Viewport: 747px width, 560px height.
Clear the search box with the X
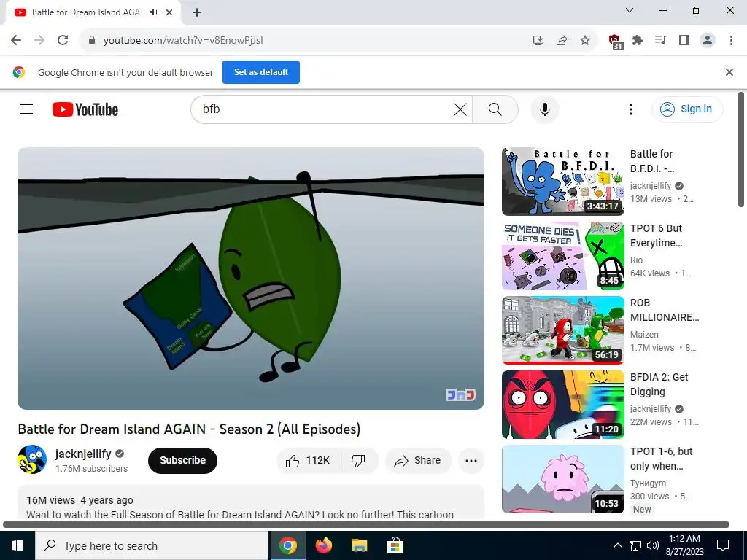pyautogui.click(x=460, y=109)
